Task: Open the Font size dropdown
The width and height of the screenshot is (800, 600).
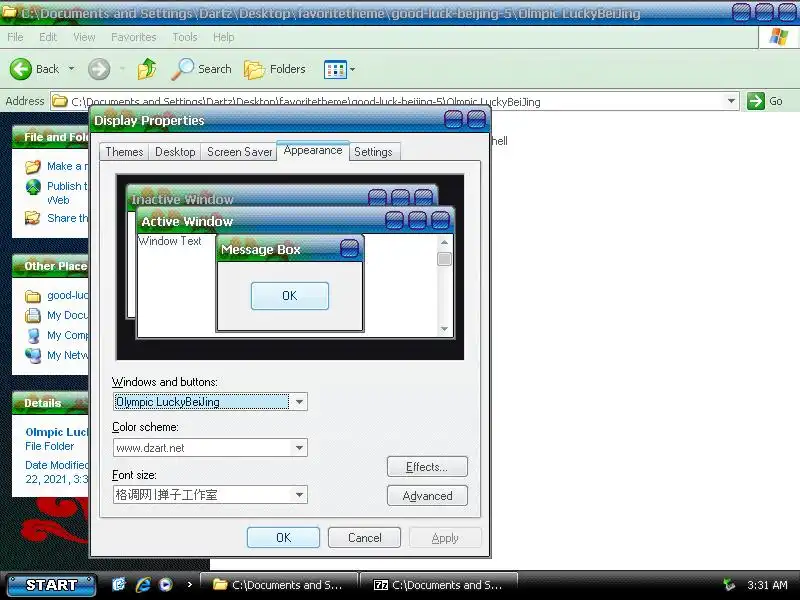Action: click(x=299, y=494)
